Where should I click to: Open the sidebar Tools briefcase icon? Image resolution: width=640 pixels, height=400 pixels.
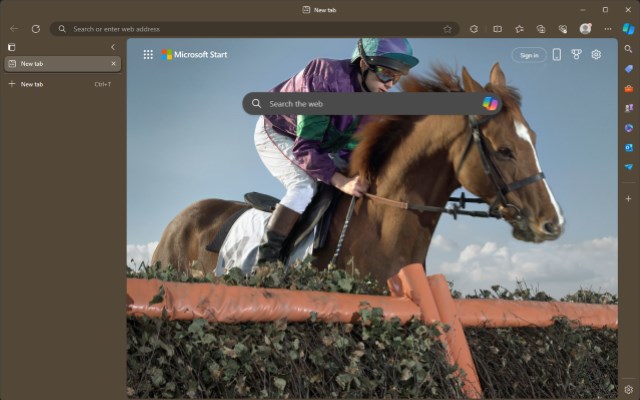click(629, 89)
